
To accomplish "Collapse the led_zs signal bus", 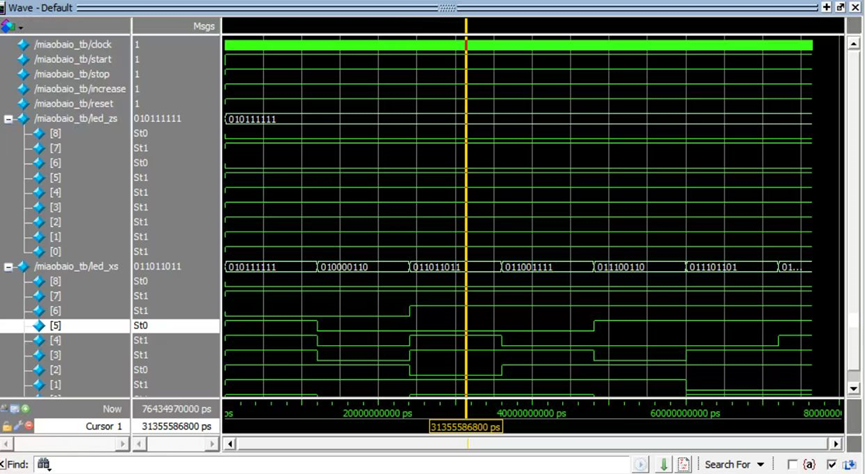I will tap(8, 119).
